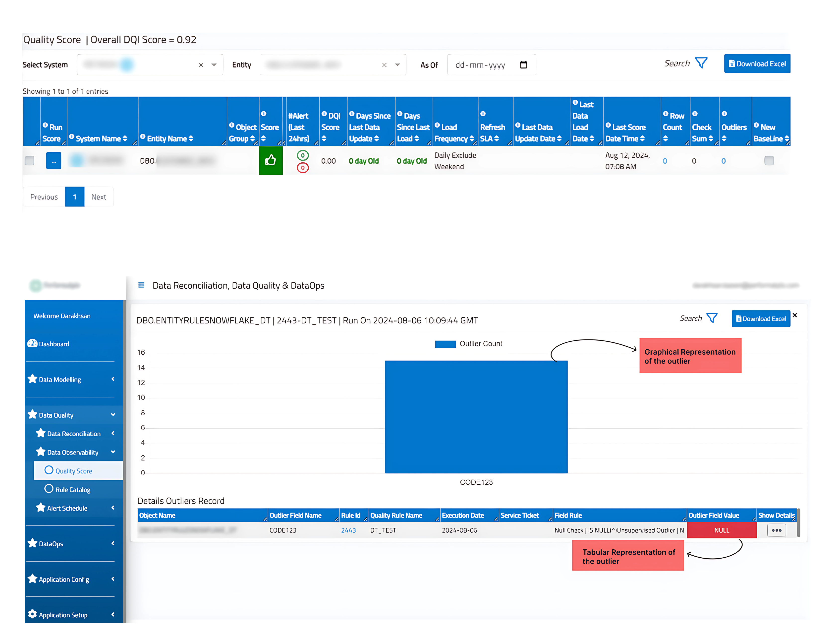The height and width of the screenshot is (643, 840).
Task: Tick the row selection checkbox
Action: 29,160
